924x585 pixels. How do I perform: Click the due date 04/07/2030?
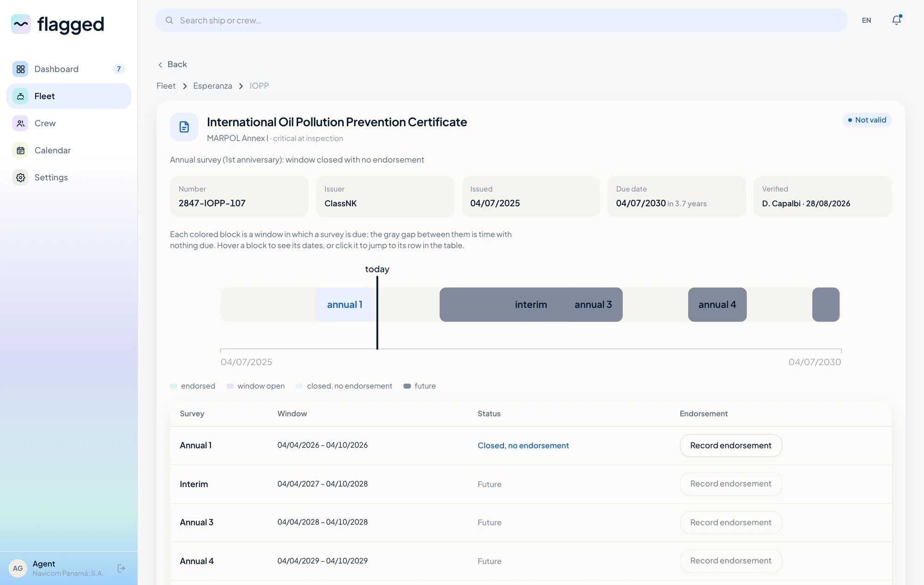tap(641, 203)
